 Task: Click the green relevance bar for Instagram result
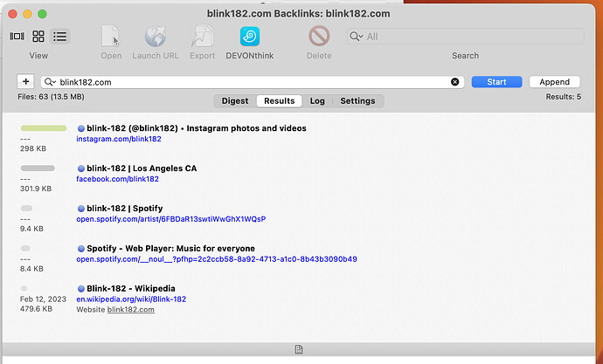tap(44, 128)
